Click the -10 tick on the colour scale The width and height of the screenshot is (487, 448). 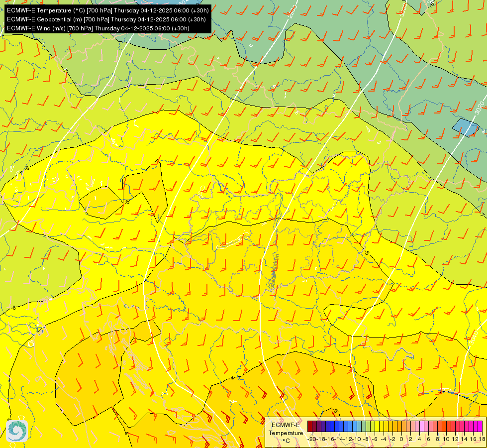(357, 439)
